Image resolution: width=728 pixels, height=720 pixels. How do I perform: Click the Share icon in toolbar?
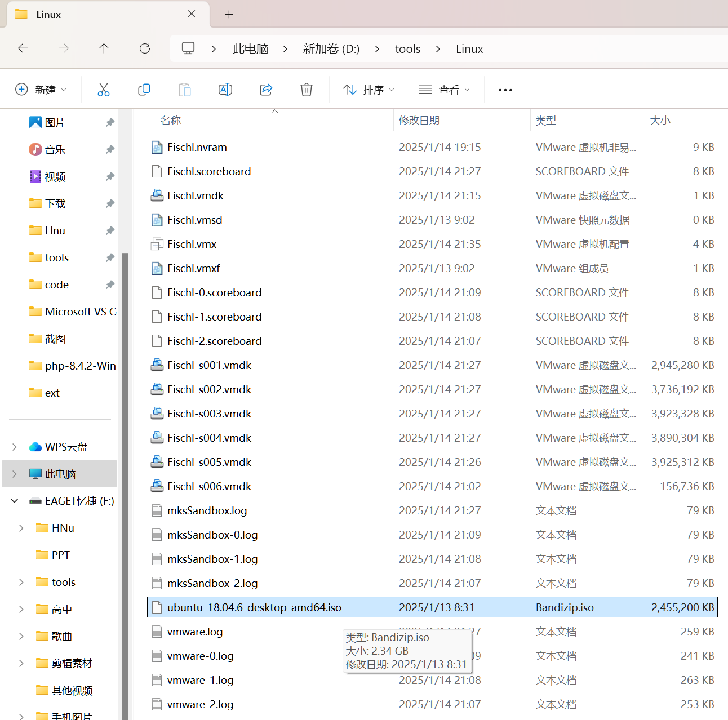(x=266, y=90)
